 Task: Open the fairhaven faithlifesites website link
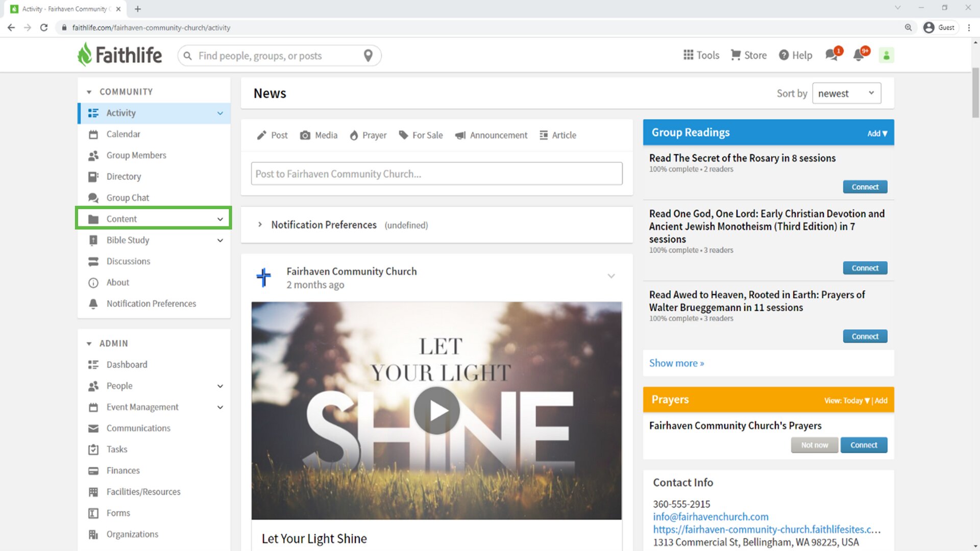767,530
